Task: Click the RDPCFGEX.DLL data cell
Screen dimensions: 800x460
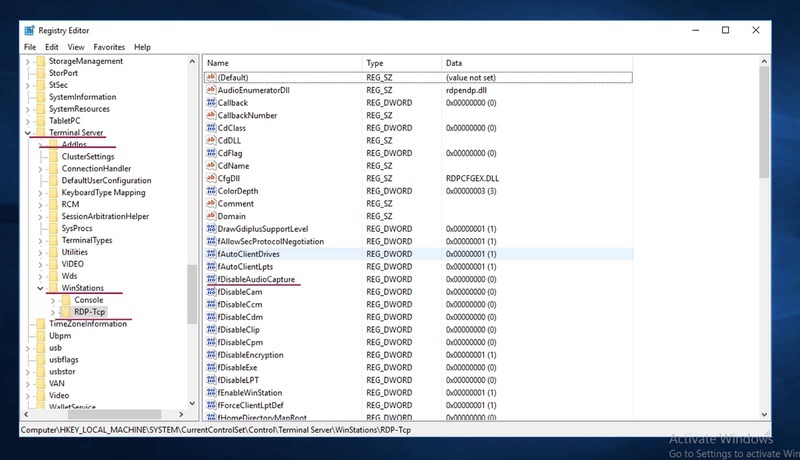Action: click(x=472, y=178)
